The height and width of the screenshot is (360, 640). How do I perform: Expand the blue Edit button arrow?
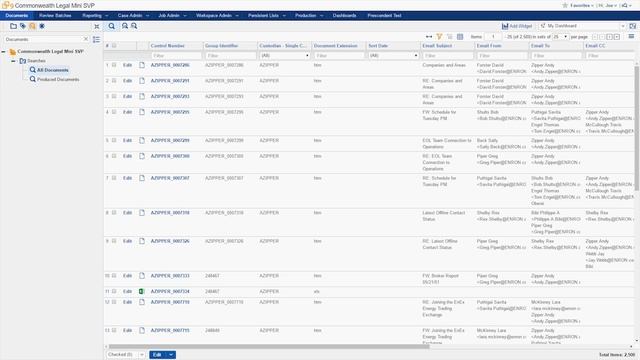pos(171,355)
